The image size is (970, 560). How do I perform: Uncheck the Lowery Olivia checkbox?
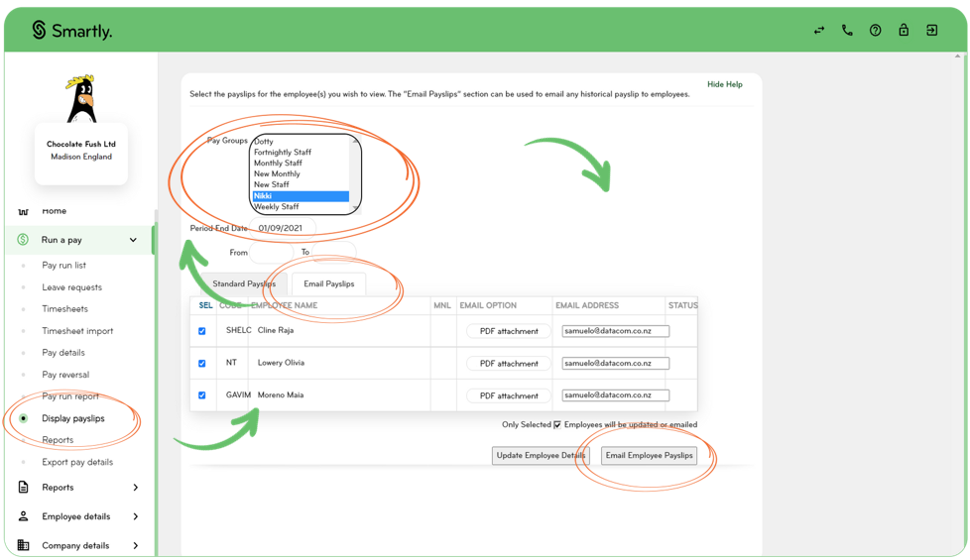click(201, 364)
